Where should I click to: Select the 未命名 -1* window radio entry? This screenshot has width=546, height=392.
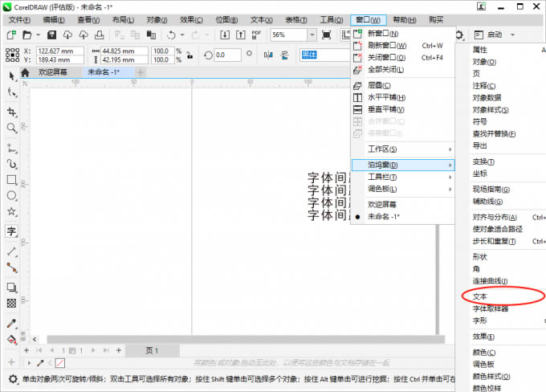[383, 216]
